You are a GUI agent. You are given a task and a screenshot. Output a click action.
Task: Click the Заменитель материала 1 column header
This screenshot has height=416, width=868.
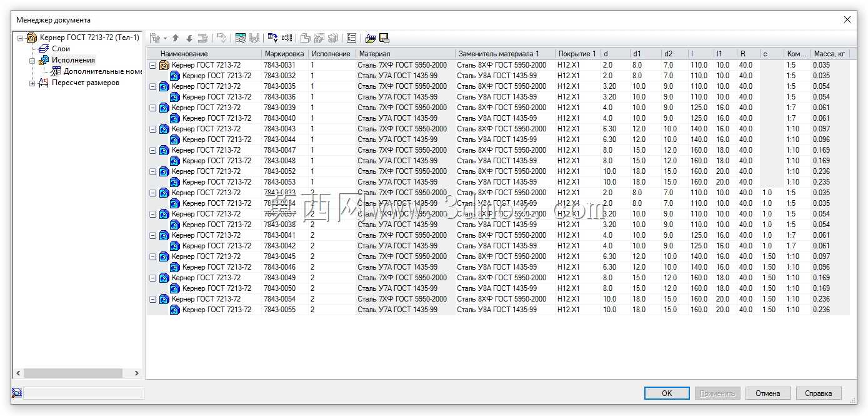tap(504, 54)
